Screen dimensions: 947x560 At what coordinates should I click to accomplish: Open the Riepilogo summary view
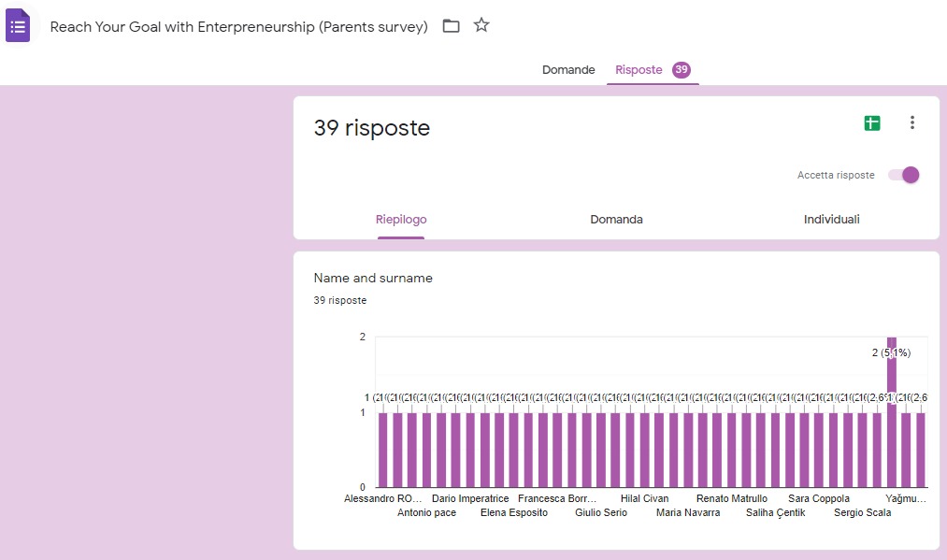pos(401,220)
